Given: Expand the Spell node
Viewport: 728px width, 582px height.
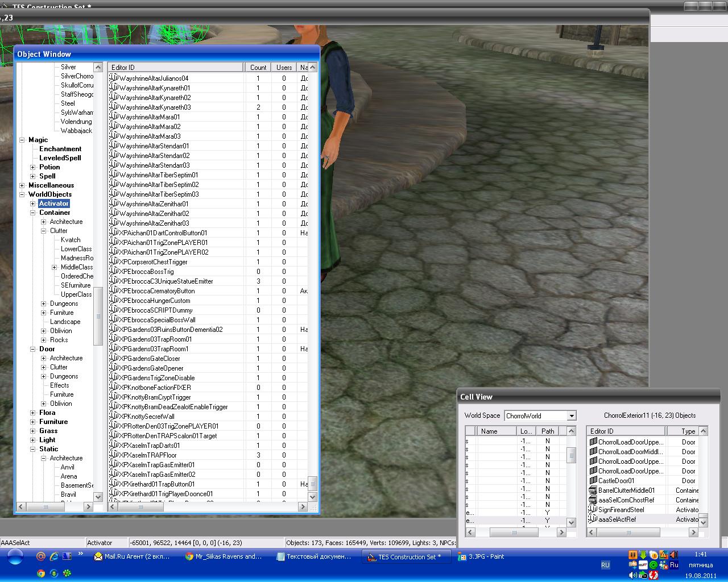Looking at the screenshot, I should click(33, 176).
